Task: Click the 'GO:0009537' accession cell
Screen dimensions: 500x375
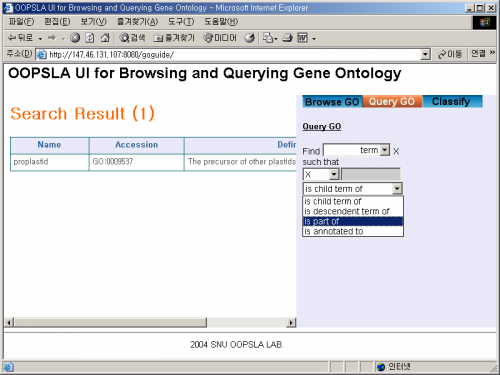Action: 136,162
